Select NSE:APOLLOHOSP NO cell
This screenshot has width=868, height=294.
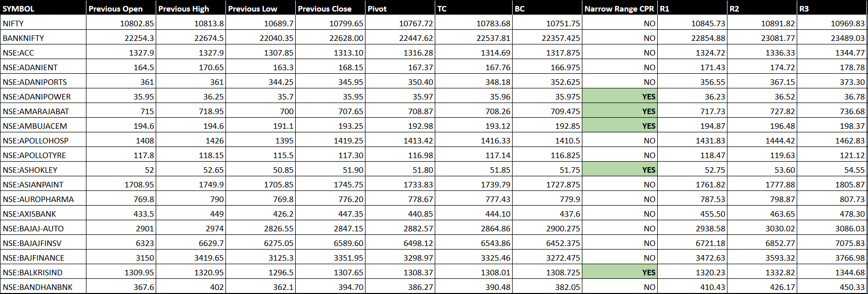620,140
